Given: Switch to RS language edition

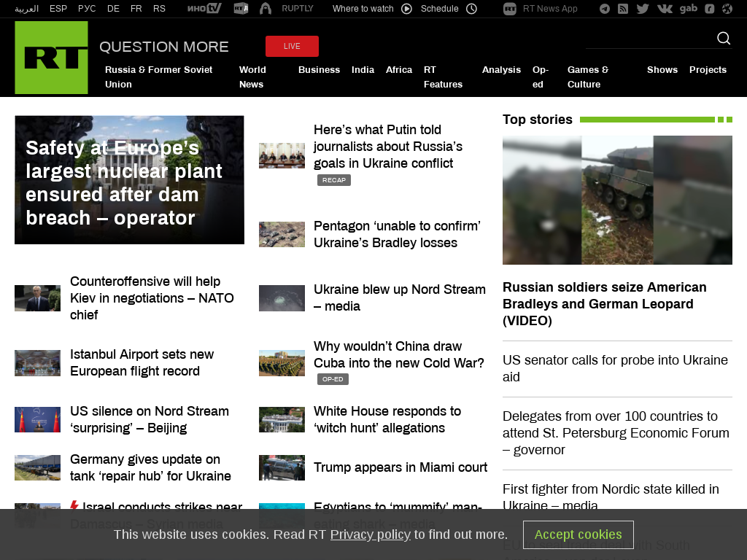Looking at the screenshot, I should [159, 9].
